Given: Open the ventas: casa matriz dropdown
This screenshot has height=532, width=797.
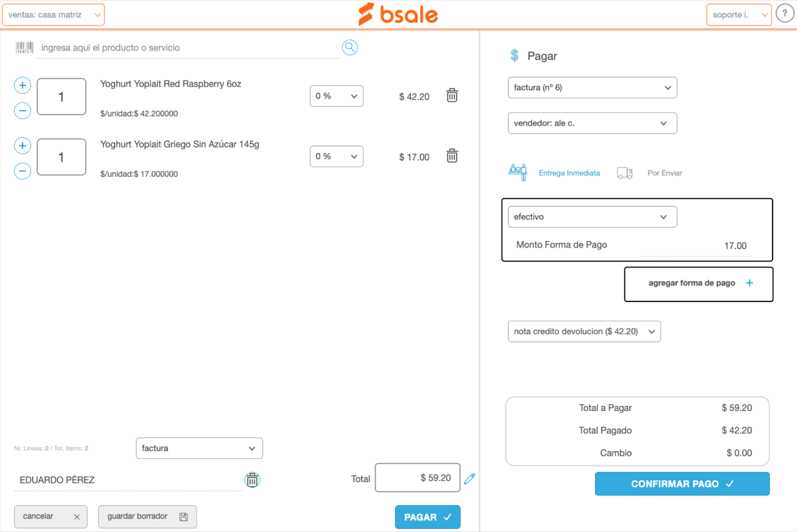Looking at the screenshot, I should point(53,15).
